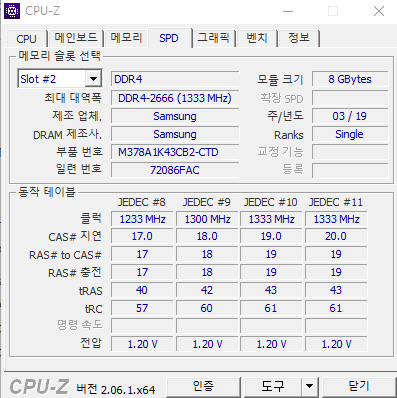Click the tRC value 60
This screenshot has height=398, width=397.
(207, 308)
